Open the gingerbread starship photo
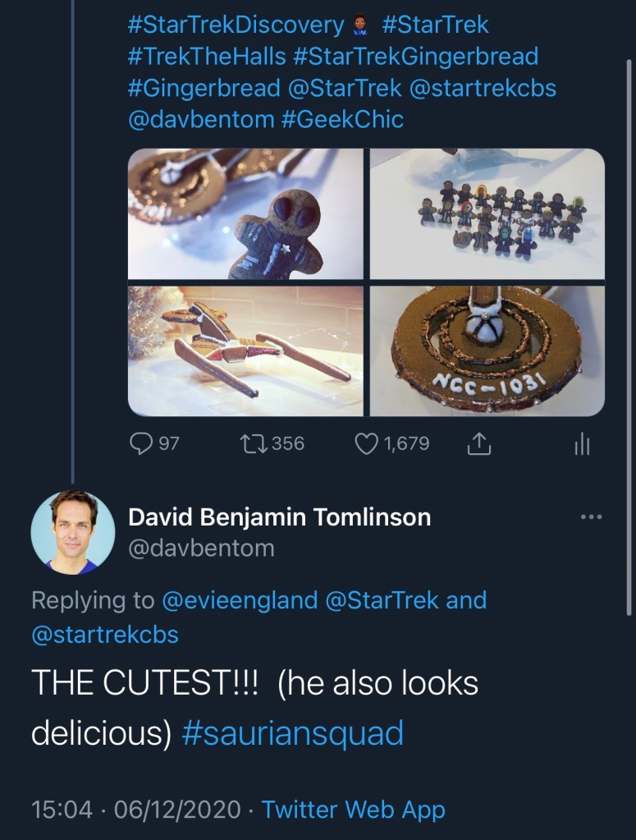Viewport: 636px width, 840px height. (245, 351)
